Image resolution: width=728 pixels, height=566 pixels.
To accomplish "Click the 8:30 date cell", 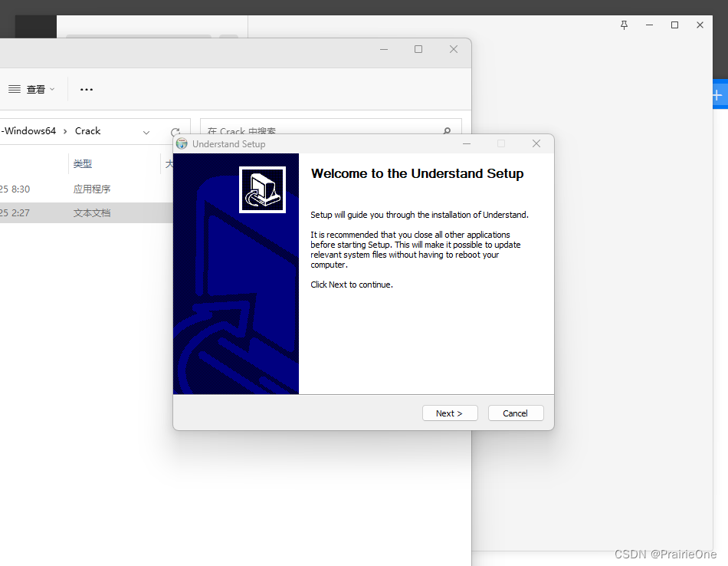I will [x=15, y=189].
